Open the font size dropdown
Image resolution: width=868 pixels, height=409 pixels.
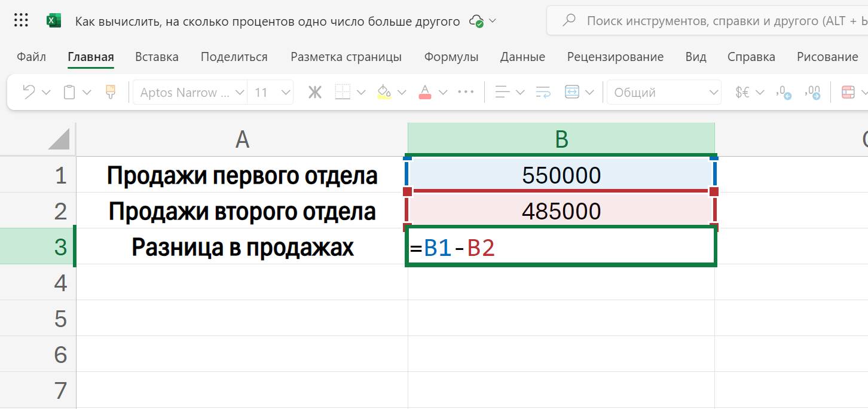pyautogui.click(x=285, y=91)
